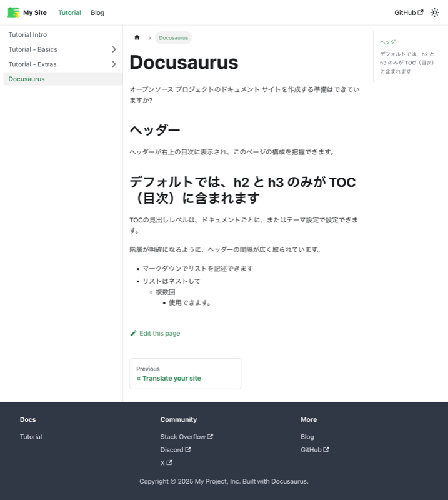Expand the Tutorial - Basics chevron
This screenshot has height=500, width=448.
coord(114,49)
